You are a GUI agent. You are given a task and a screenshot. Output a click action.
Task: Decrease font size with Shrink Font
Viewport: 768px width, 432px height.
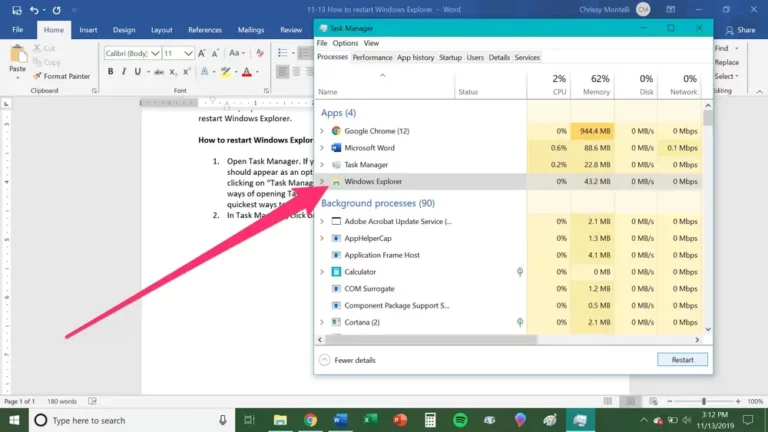coord(215,53)
